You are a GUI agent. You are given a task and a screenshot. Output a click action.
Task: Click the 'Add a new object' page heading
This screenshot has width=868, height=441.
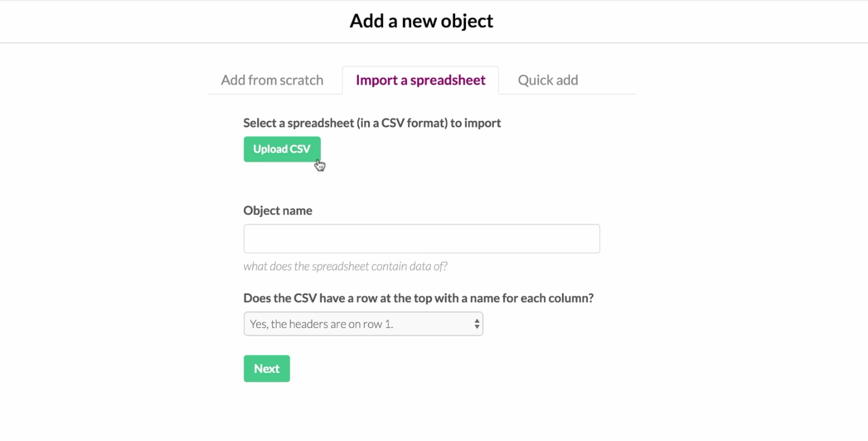point(421,21)
